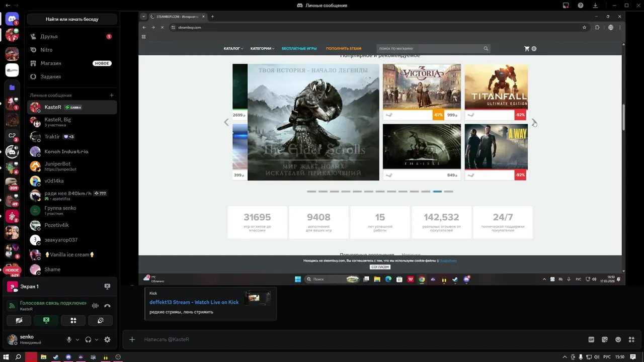
Task: Open GIF picker in message bar
Action: (x=592, y=339)
